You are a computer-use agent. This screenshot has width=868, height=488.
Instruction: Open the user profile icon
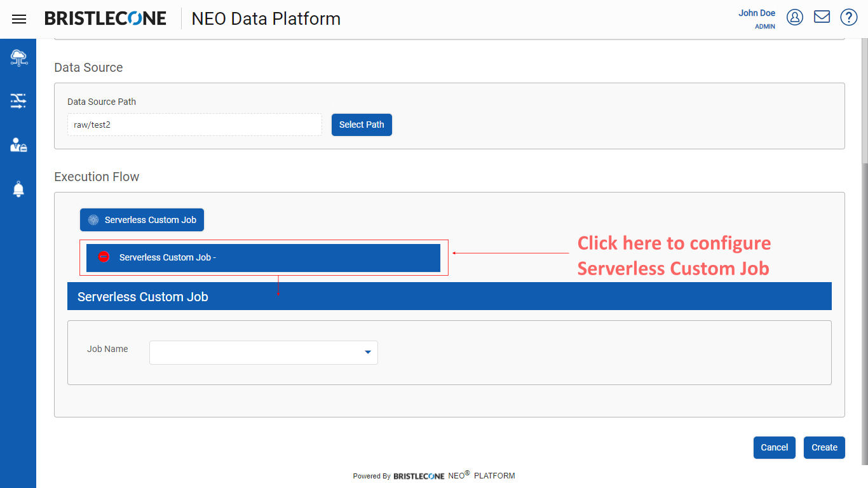pos(795,17)
